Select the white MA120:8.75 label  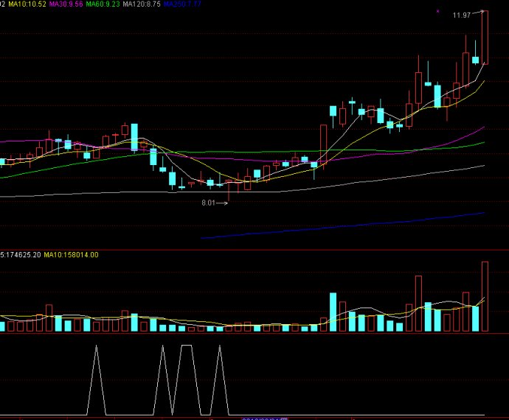coord(142,4)
